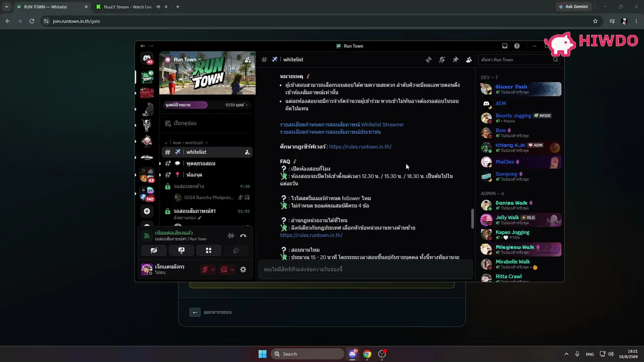Image resolution: width=644 pixels, height=362 pixels.
Task: Click the disabled message input box
Action: 365,269
